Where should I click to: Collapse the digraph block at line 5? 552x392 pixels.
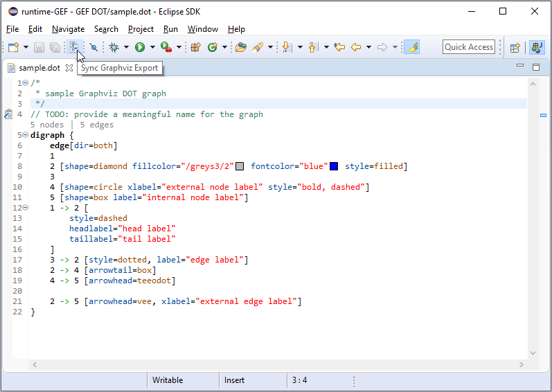(26, 135)
